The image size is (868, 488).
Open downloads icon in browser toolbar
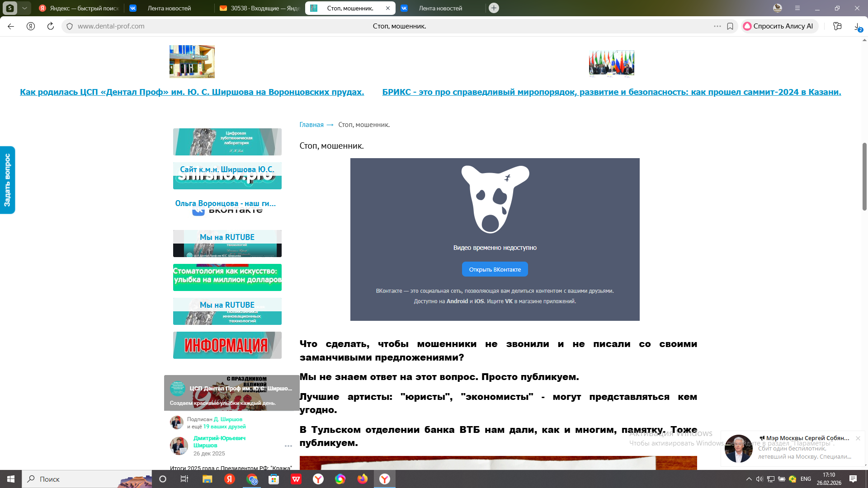click(857, 26)
